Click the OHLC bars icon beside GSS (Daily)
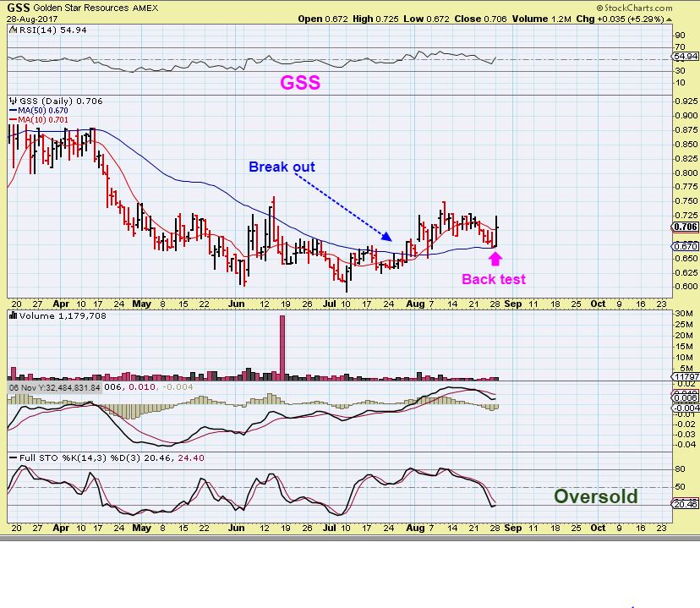Screen dimensions: 700x608 point(14,101)
